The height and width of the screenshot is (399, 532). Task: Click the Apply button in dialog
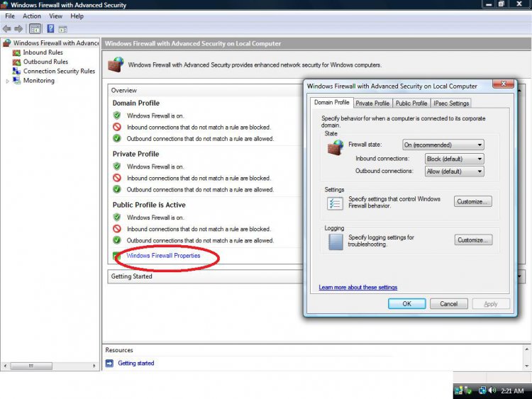point(491,304)
